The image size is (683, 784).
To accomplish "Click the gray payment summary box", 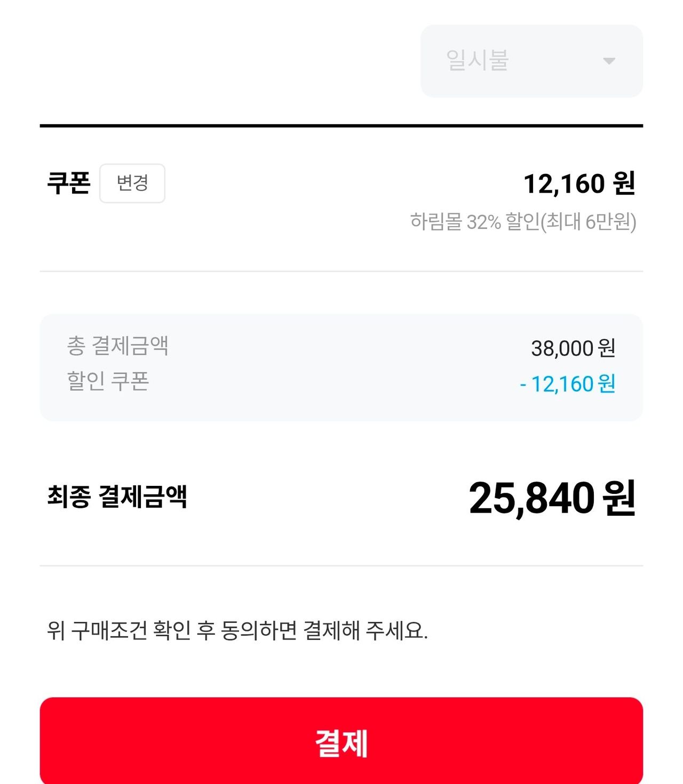I will (x=341, y=367).
